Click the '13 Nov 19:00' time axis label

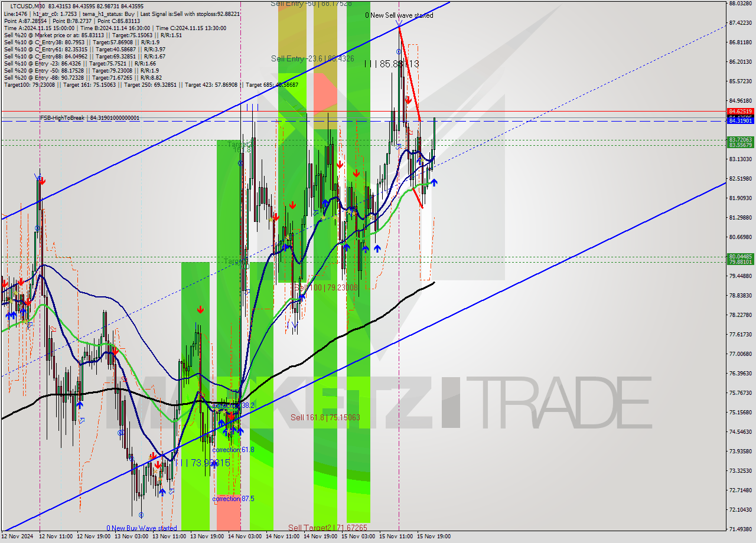tap(207, 537)
